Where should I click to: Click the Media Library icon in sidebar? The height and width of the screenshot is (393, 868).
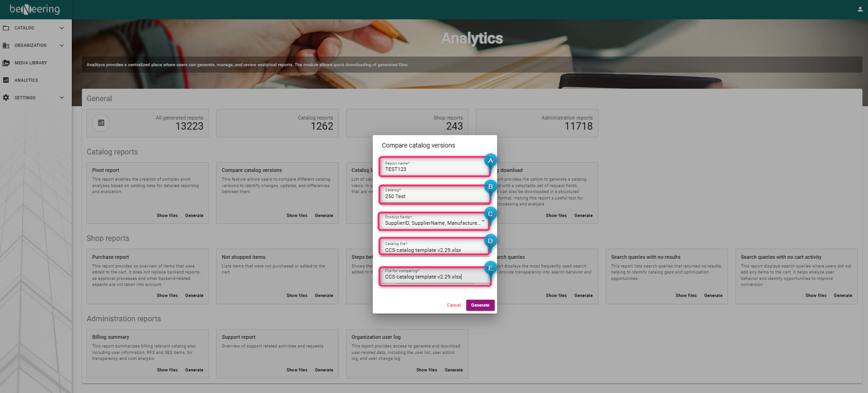[x=6, y=63]
